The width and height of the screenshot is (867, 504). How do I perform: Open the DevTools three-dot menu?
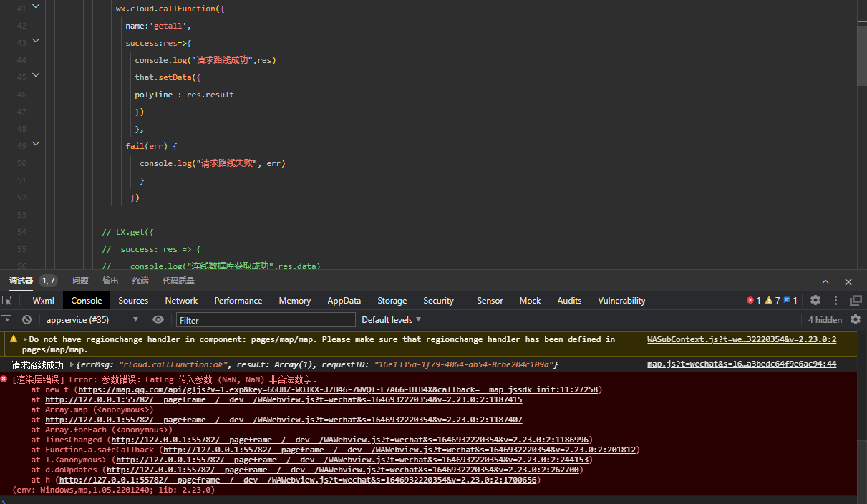click(x=835, y=301)
